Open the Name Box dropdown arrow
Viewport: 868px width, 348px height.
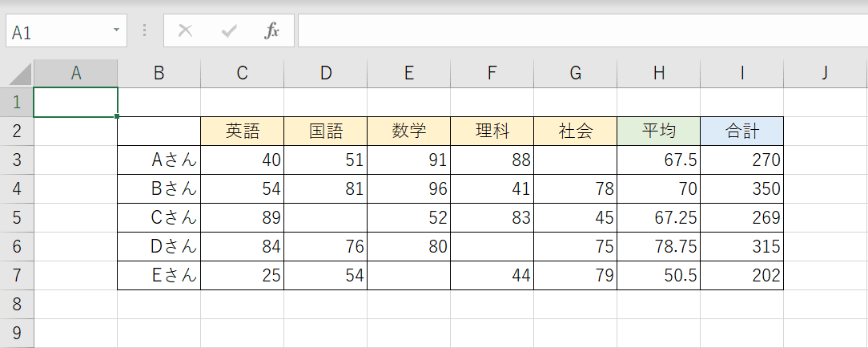pyautogui.click(x=116, y=30)
